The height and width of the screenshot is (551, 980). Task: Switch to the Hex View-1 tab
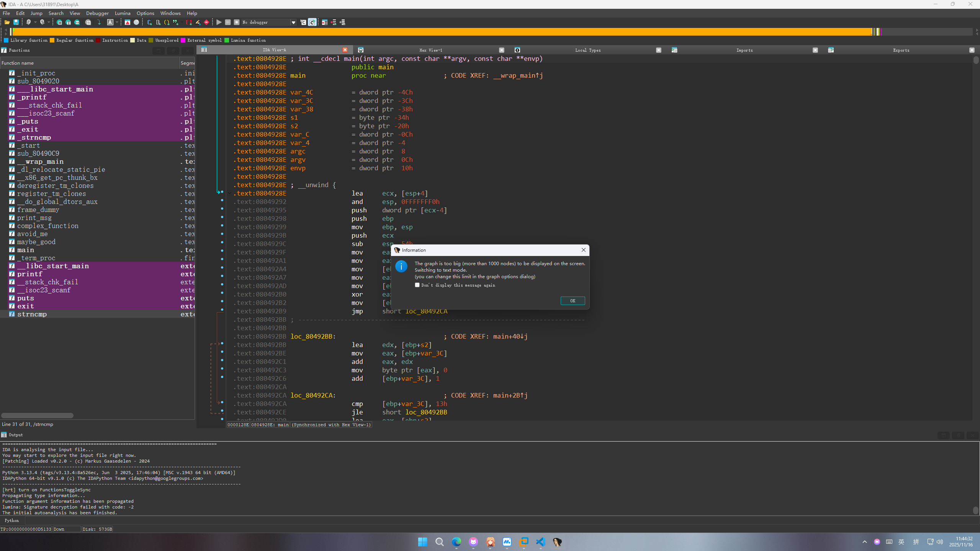point(430,50)
